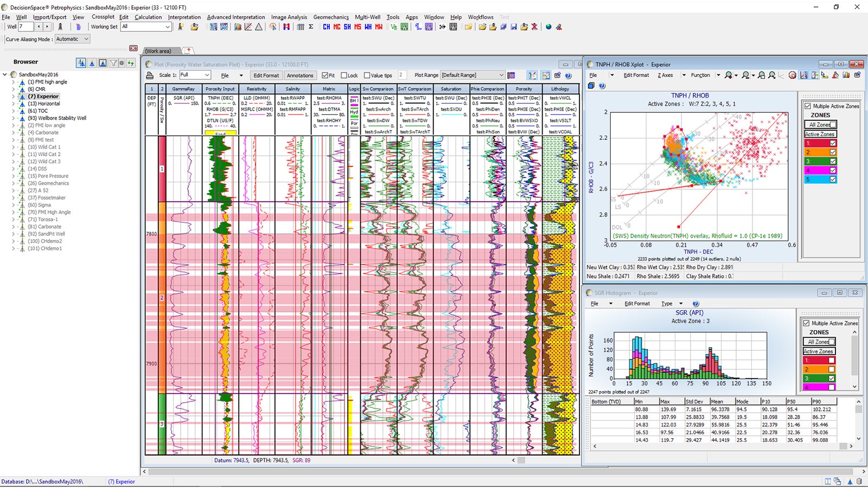
Task: Open the Working Set dropdown
Action: pos(168,27)
